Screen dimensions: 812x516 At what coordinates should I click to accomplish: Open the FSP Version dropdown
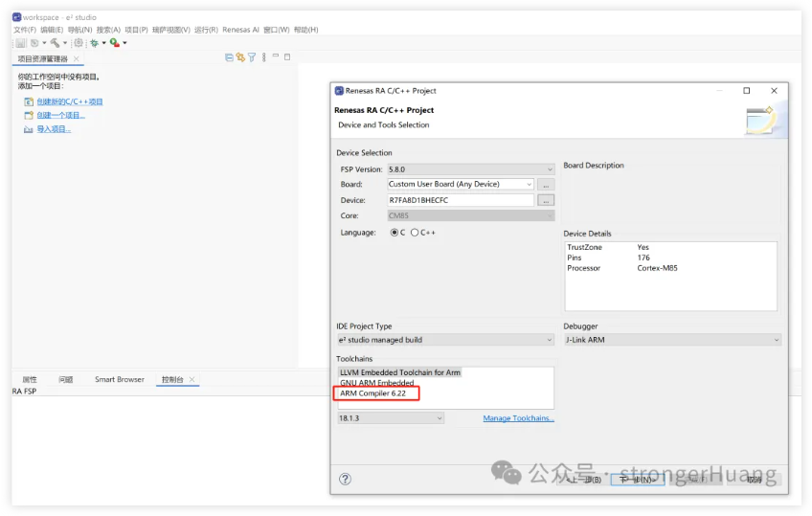[550, 169]
